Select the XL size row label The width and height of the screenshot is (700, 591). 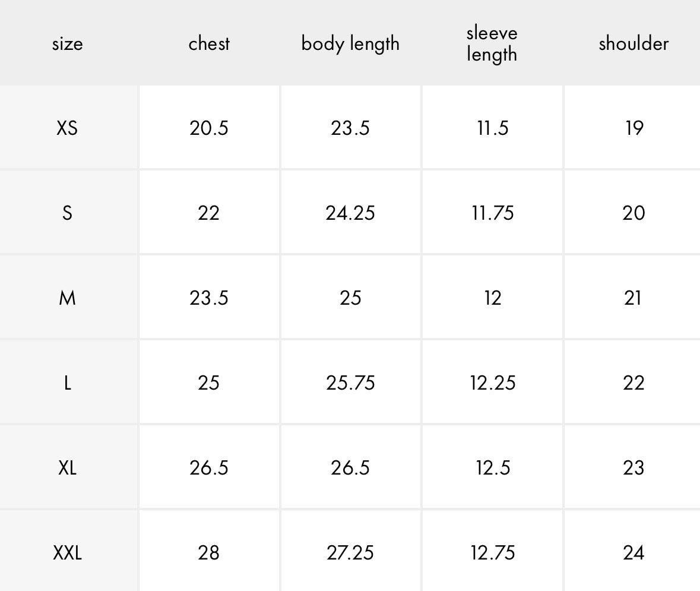click(x=67, y=467)
